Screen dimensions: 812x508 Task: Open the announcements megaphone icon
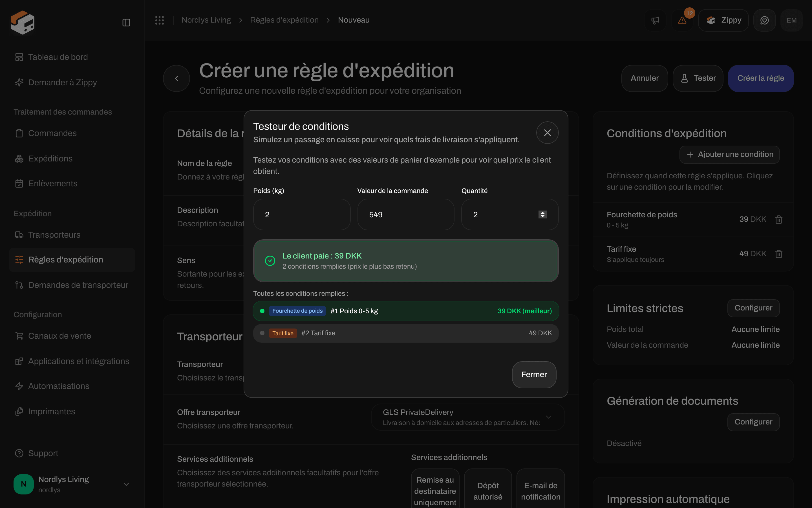(655, 21)
